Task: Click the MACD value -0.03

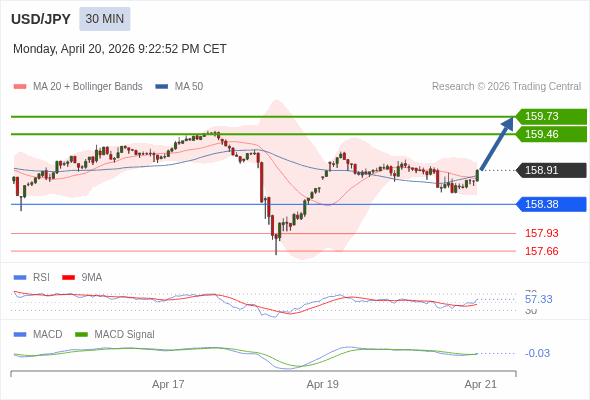Action: pyautogui.click(x=537, y=353)
